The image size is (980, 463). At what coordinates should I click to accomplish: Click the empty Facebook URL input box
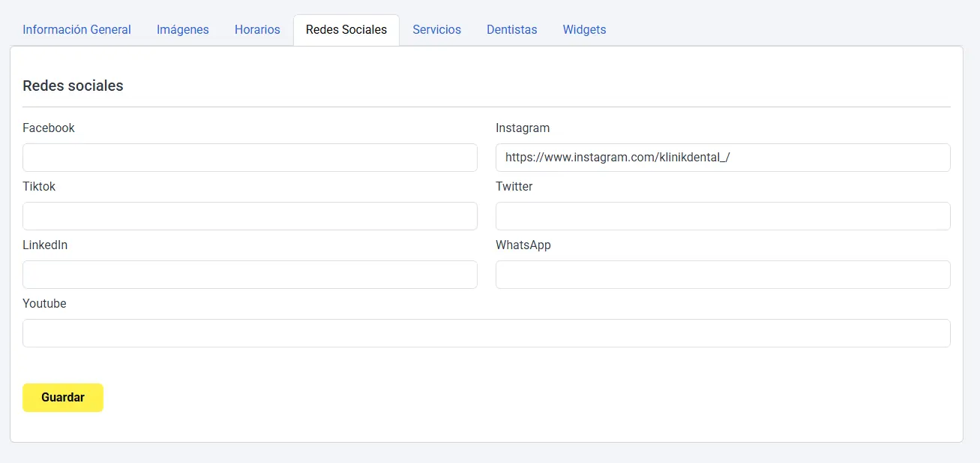[250, 158]
